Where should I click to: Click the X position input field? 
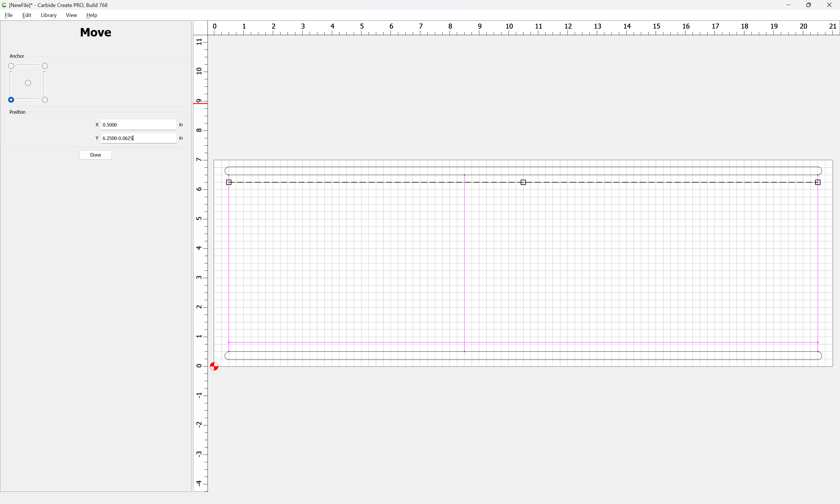click(x=139, y=125)
